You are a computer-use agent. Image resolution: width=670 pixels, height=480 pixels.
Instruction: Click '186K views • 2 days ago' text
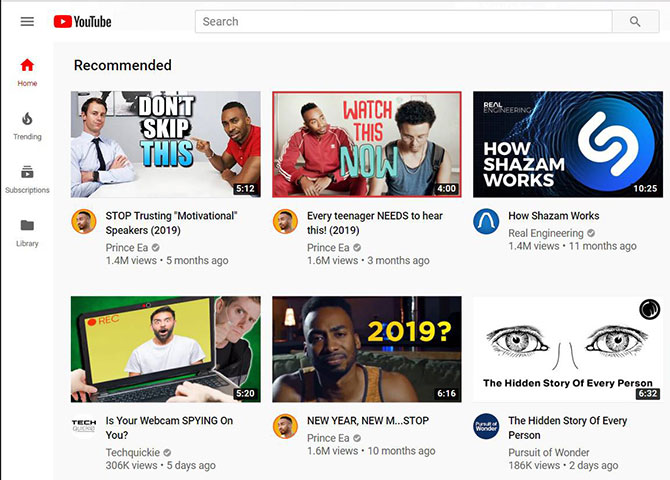tap(563, 465)
